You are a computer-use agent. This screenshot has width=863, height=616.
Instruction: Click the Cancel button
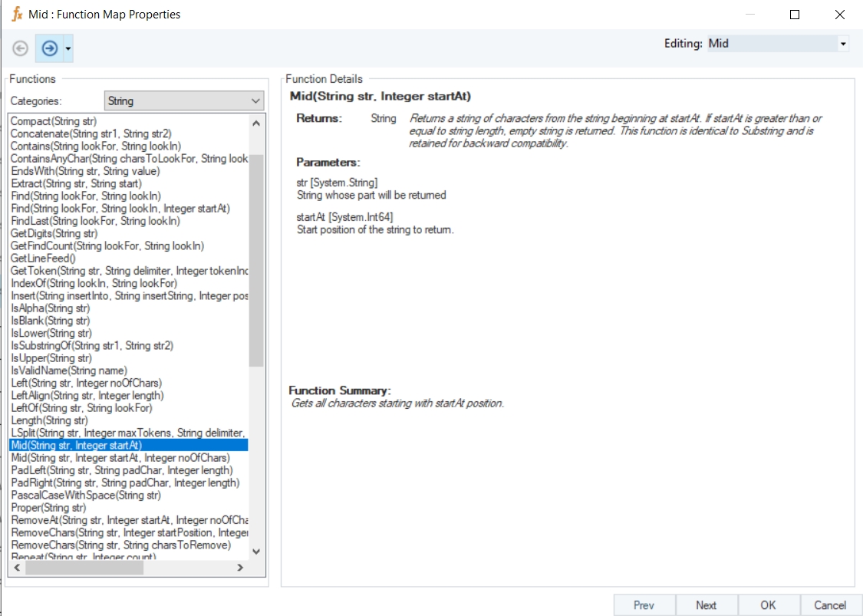click(830, 605)
